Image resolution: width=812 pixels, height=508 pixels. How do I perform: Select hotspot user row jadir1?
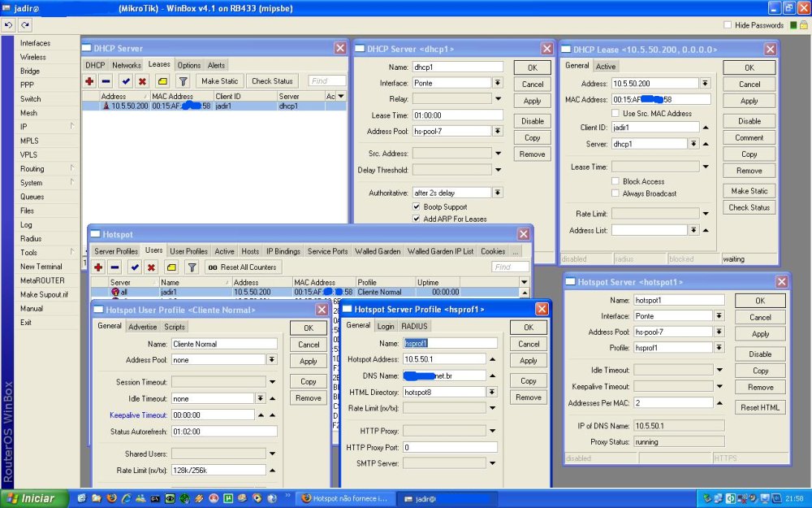(304, 293)
